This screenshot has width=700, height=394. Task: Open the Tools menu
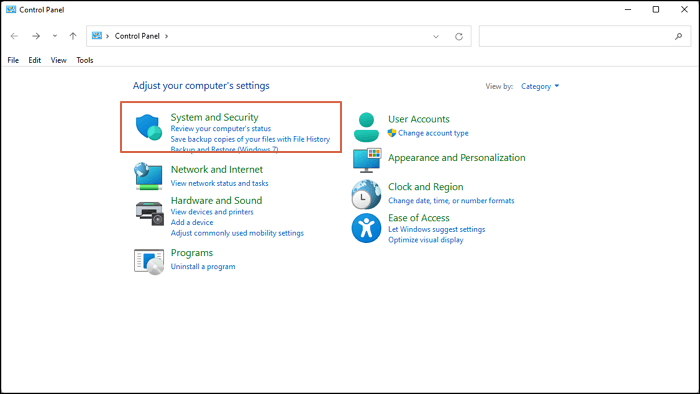[x=84, y=60]
